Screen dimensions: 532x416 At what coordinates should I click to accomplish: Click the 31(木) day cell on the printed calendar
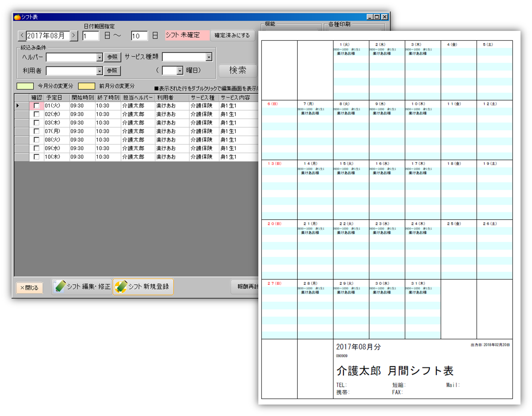pyautogui.click(x=423, y=309)
